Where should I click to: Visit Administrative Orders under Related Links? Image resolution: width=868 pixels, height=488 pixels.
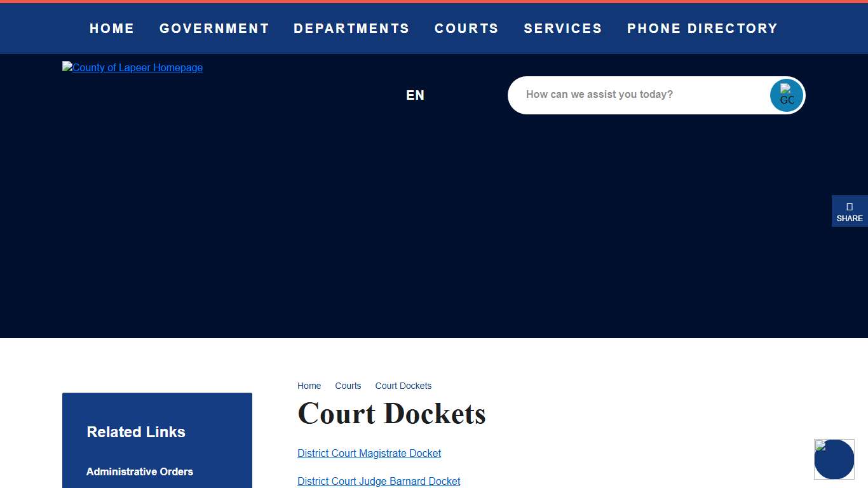[140, 471]
